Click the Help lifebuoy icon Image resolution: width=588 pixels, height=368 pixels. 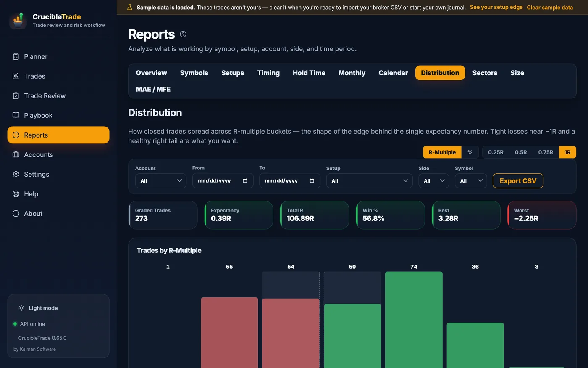click(16, 194)
